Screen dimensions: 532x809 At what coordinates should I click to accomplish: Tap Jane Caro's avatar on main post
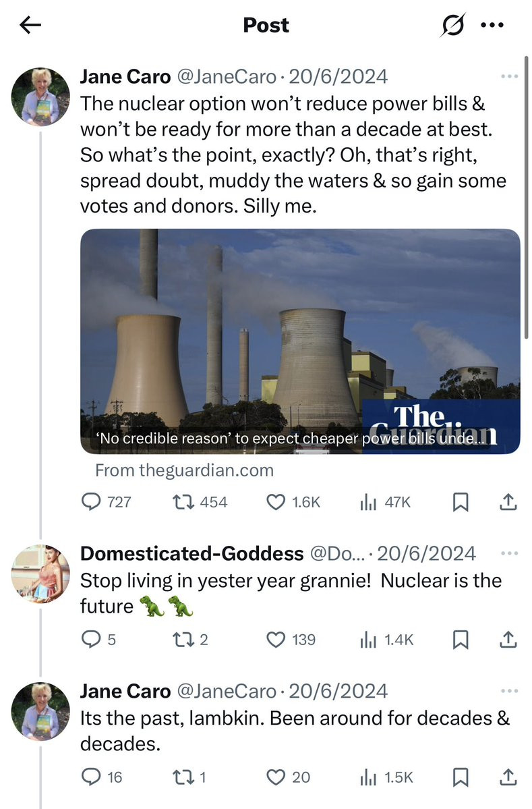click(40, 95)
